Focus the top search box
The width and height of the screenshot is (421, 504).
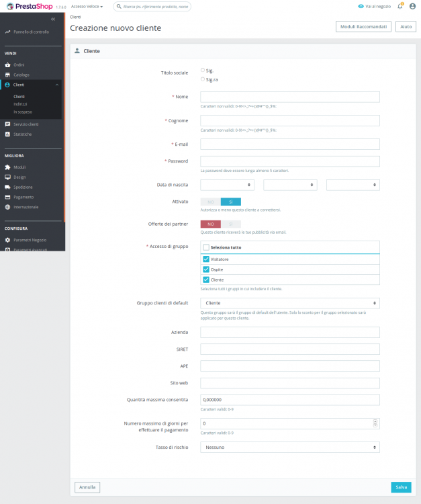point(152,7)
